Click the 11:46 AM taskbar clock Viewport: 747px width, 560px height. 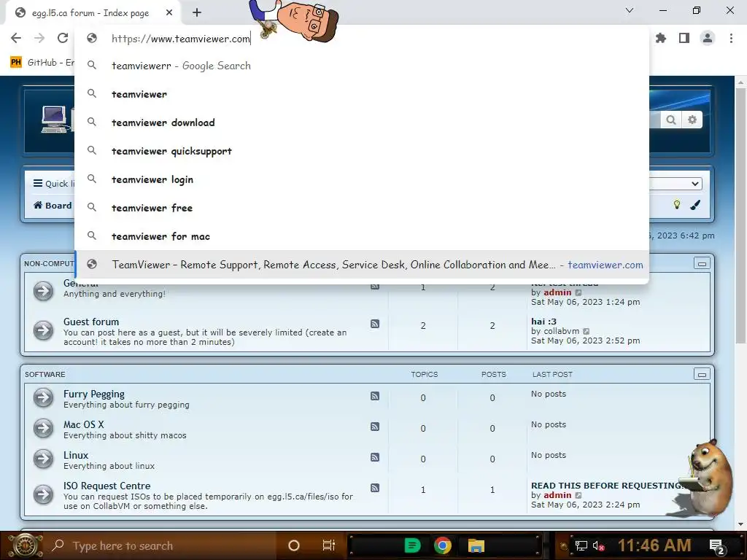tap(654, 545)
